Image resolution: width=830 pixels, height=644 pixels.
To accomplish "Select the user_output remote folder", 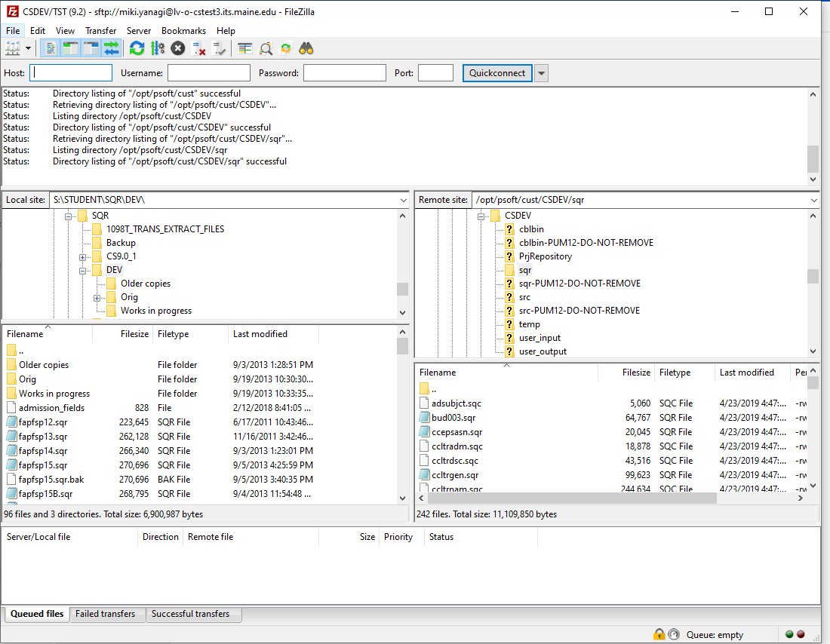I will tap(543, 351).
